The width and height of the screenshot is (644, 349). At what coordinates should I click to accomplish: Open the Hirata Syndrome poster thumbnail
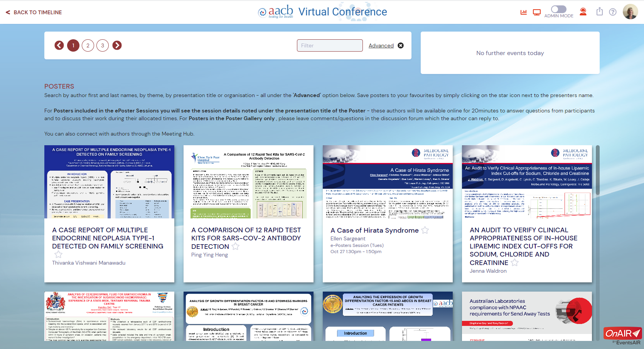tap(388, 182)
